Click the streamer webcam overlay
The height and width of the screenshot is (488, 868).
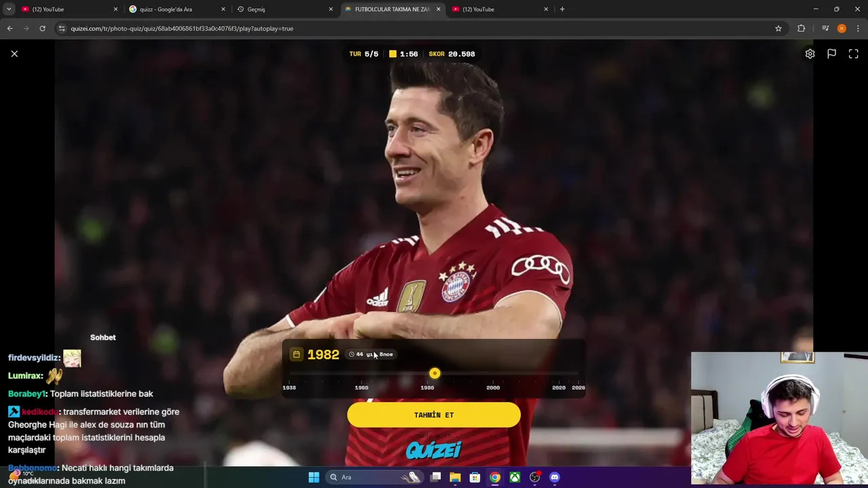[x=779, y=418]
